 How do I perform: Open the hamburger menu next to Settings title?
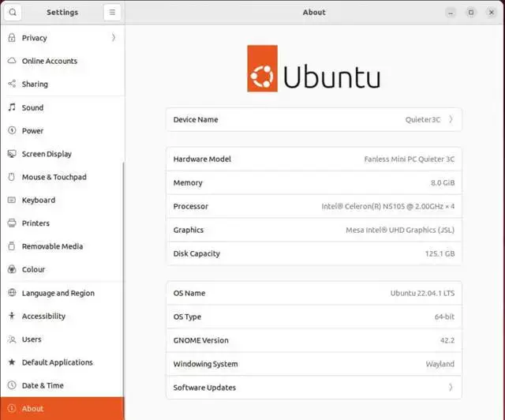pyautogui.click(x=112, y=13)
